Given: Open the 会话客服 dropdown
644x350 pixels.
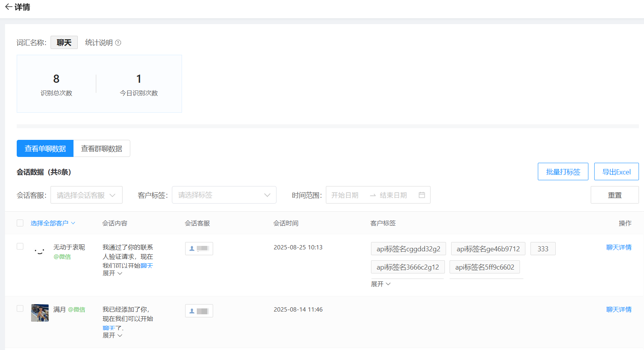Looking at the screenshot, I should tap(86, 195).
